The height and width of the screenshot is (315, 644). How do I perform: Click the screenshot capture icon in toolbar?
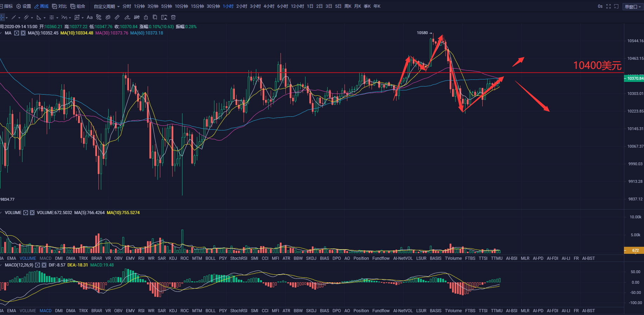tap(164, 17)
